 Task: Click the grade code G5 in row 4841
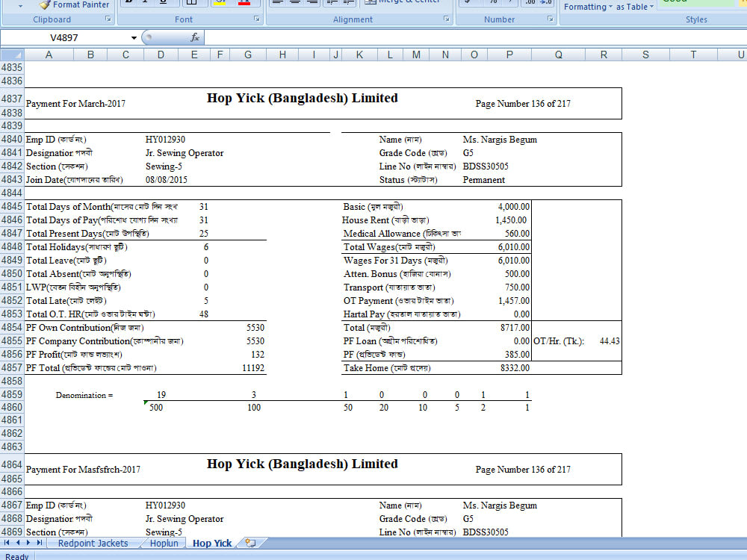click(x=468, y=153)
